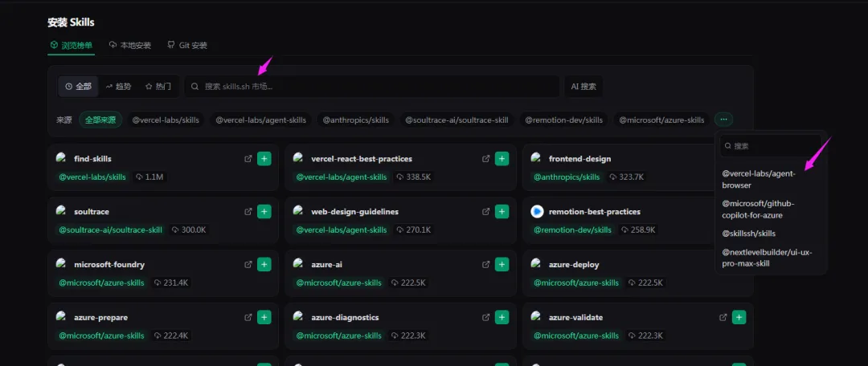Focus the skills.sh market search field

tap(372, 86)
